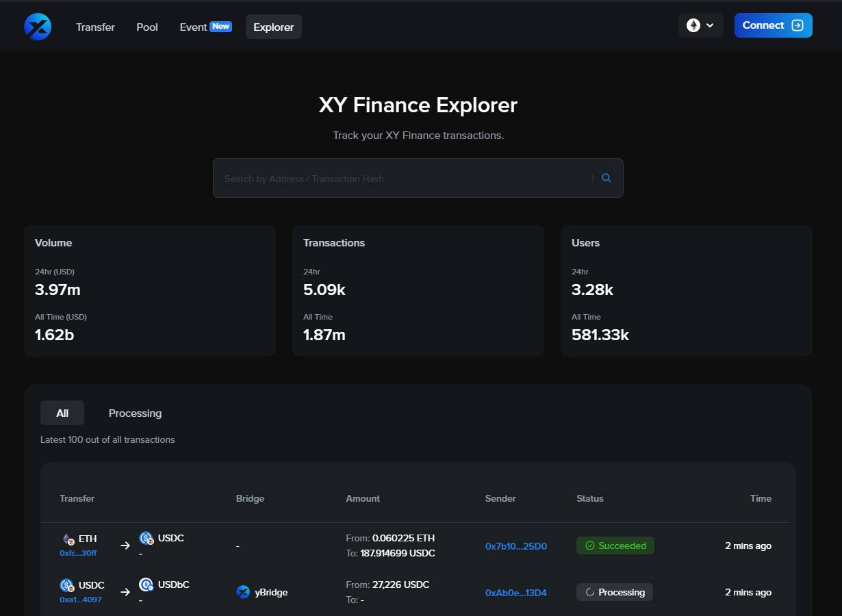
Task: Click the Transactions card heading
Action: coord(334,243)
